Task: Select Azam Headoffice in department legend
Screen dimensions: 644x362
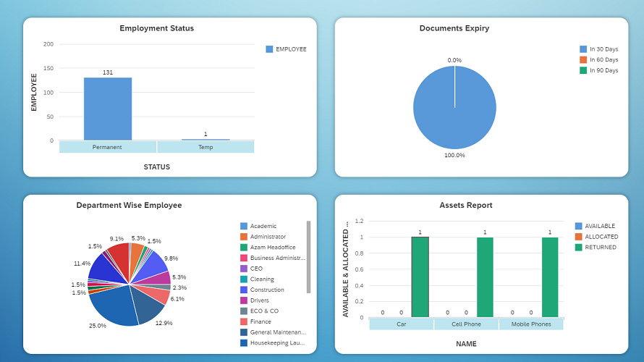Action: (x=268, y=248)
